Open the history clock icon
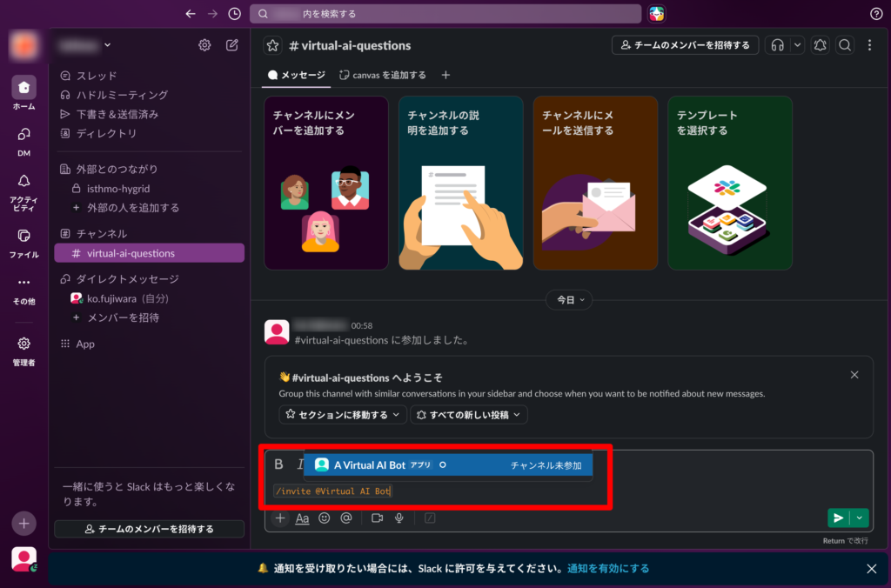The height and width of the screenshot is (588, 891). (x=234, y=14)
